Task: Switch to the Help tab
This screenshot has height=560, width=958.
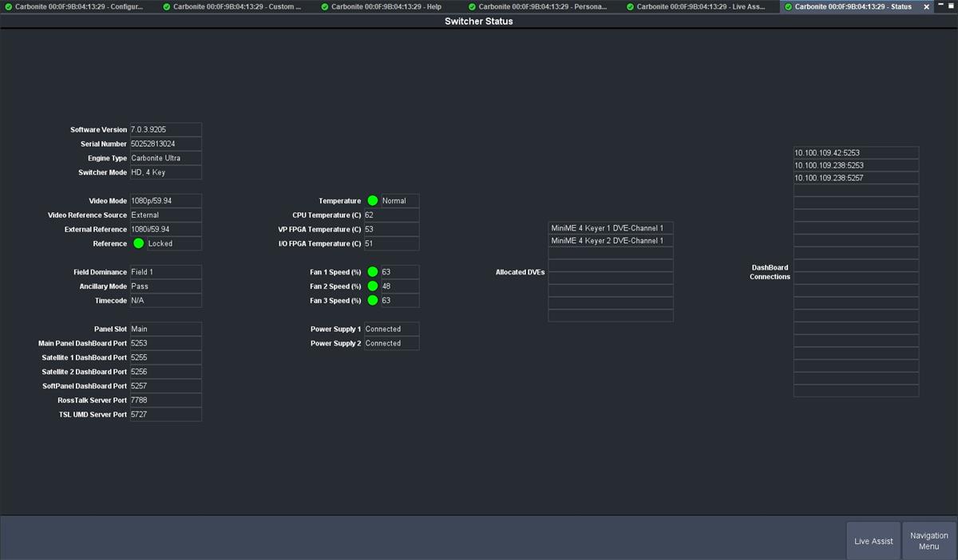Action: pyautogui.click(x=383, y=6)
